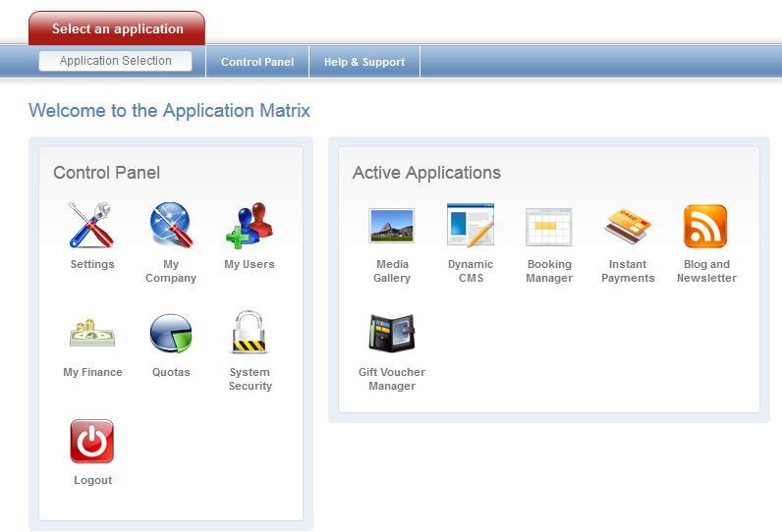Open the Instant Payments credit card icon
Image resolution: width=782 pixels, height=532 pixels.
tap(628, 226)
